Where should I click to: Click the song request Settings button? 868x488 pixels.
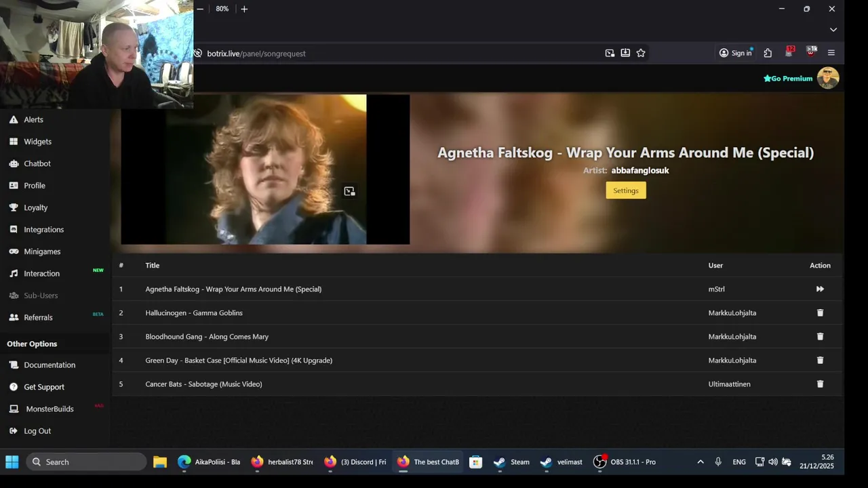click(x=626, y=190)
